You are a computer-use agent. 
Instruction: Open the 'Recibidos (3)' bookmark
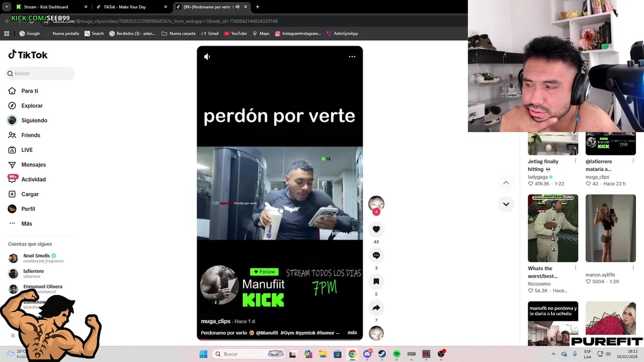point(132,34)
